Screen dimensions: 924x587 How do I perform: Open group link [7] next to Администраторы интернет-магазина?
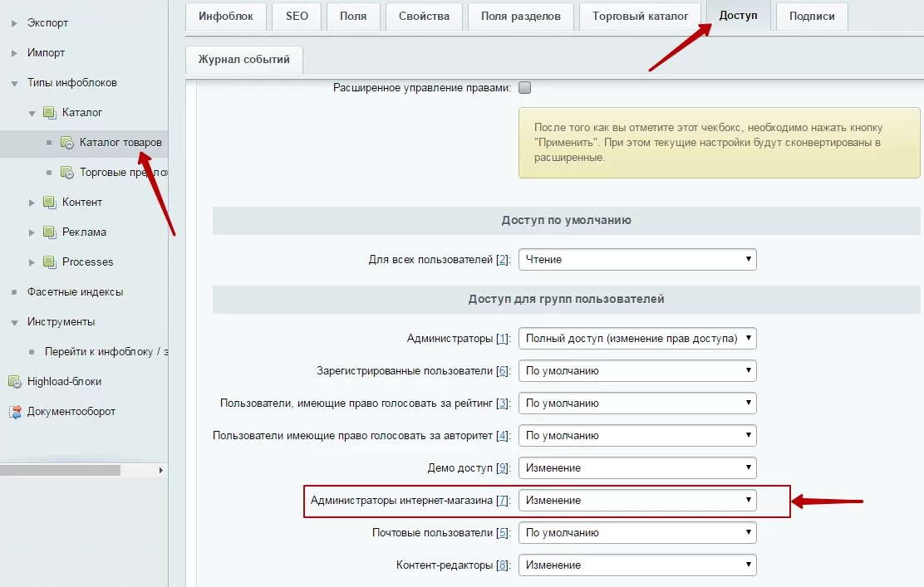502,501
